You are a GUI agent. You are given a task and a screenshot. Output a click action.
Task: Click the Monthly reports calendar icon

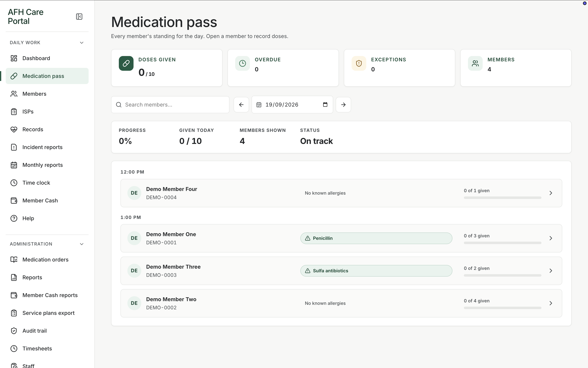tap(14, 165)
